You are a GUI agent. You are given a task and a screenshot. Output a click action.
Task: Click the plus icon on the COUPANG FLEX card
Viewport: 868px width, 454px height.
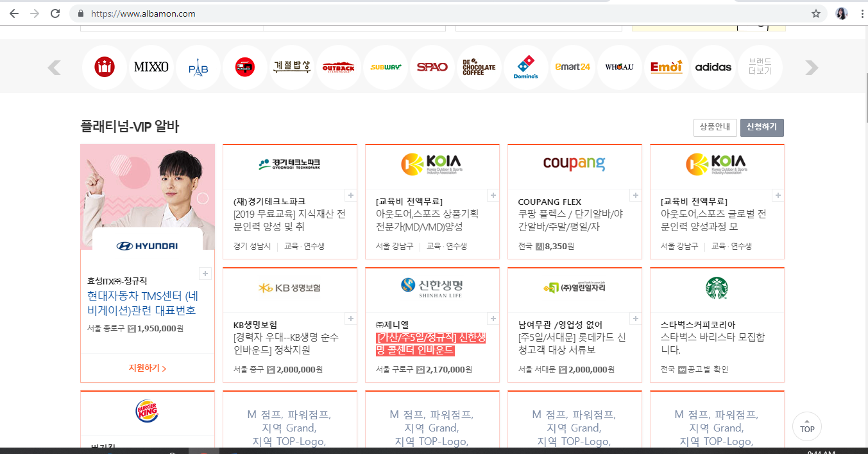click(x=636, y=195)
